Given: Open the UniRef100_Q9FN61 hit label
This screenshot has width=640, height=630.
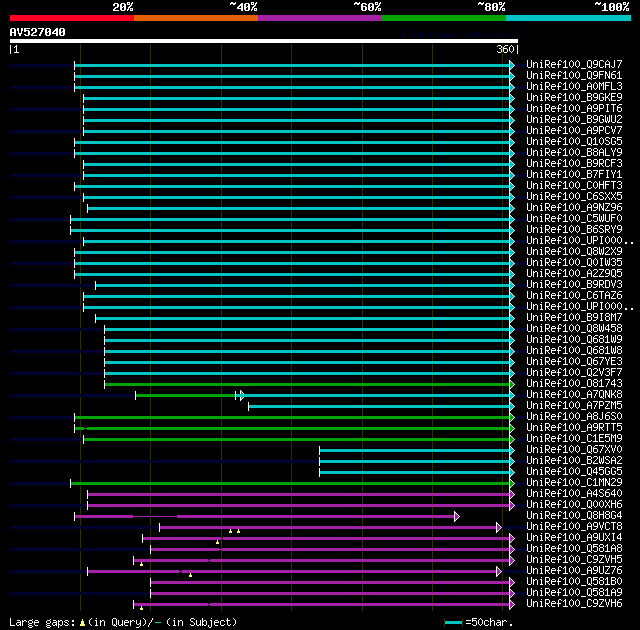Looking at the screenshot, I should click(x=574, y=75).
